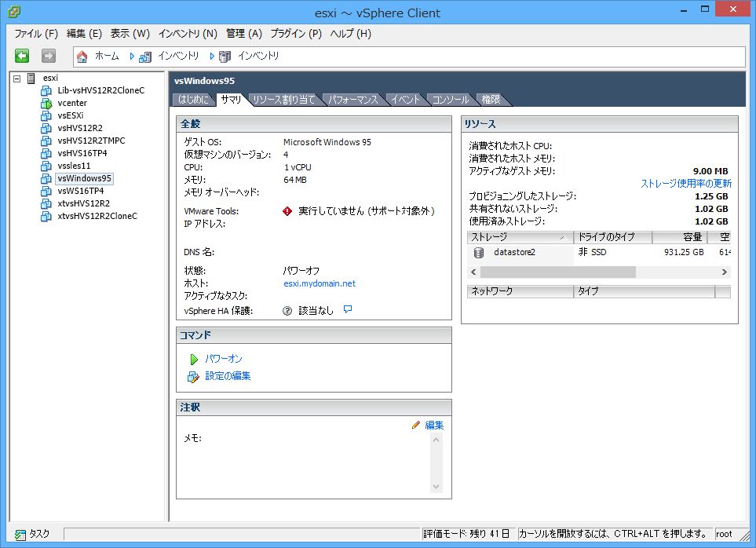The width and height of the screenshot is (756, 548).
Task: Click the pencil icon in annotations
Action: tap(415, 425)
